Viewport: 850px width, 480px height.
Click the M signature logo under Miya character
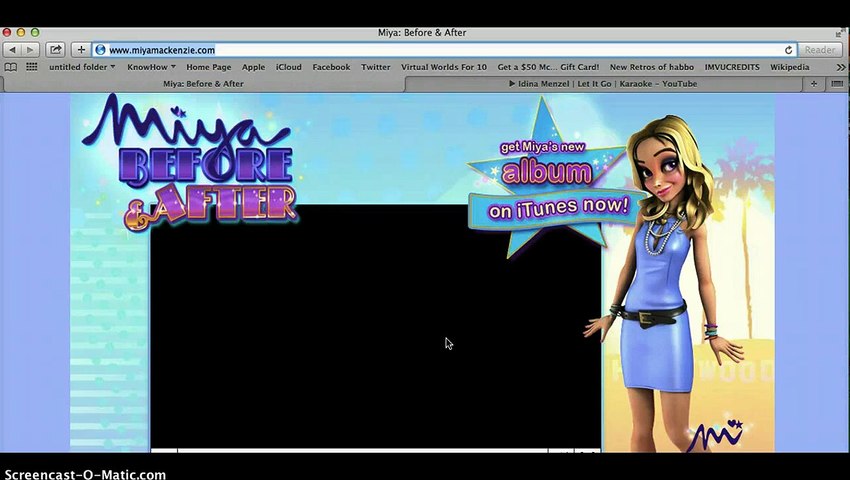click(715, 435)
